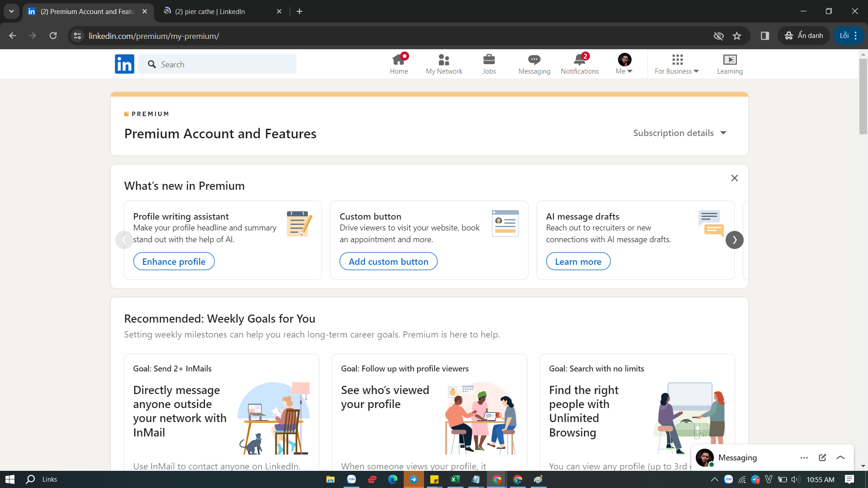
Task: Open See who's viewed your profile heading
Action: coord(385,397)
